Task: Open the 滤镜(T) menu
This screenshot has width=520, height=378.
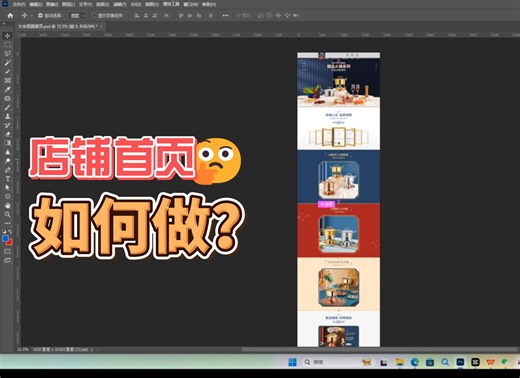Action: tap(120, 5)
